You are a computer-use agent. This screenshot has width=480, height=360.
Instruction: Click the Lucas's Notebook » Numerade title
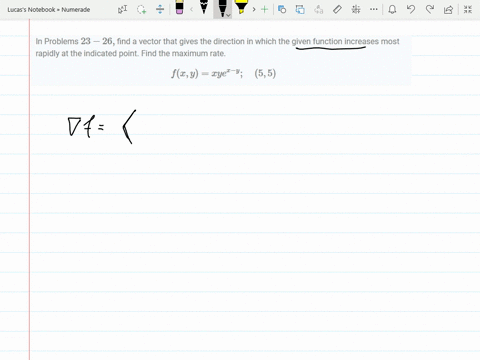[49, 10]
